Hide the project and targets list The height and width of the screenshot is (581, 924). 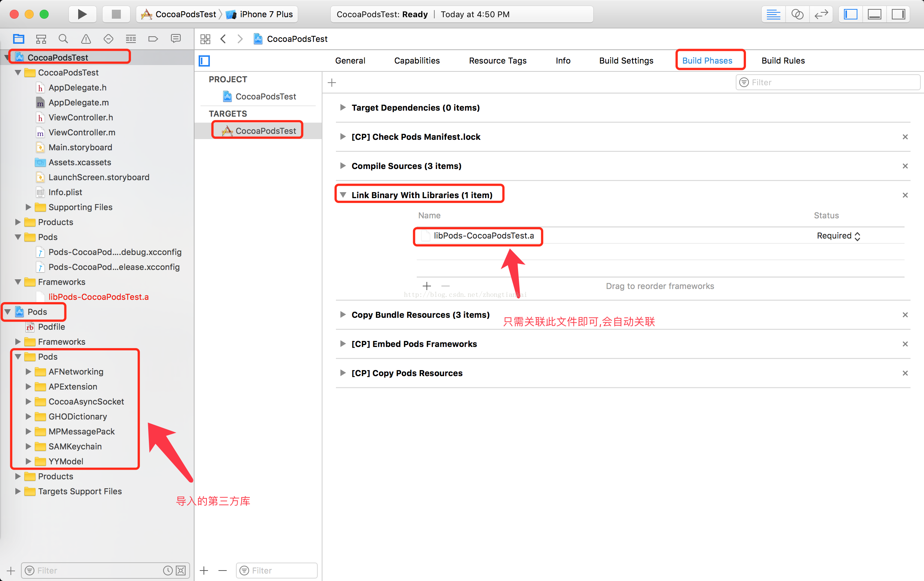click(204, 61)
